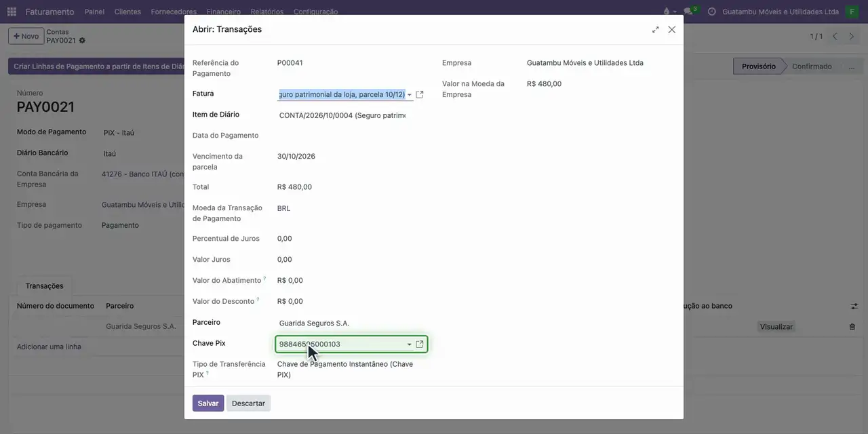This screenshot has width=868, height=434.
Task: Click the Percentual de Juros value
Action: pos(285,239)
